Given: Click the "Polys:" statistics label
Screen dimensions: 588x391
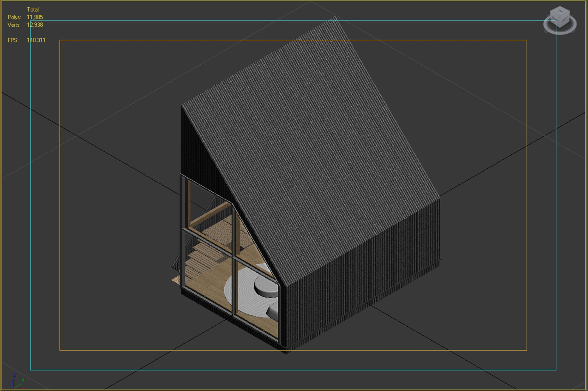Looking at the screenshot, I should pyautogui.click(x=14, y=17).
